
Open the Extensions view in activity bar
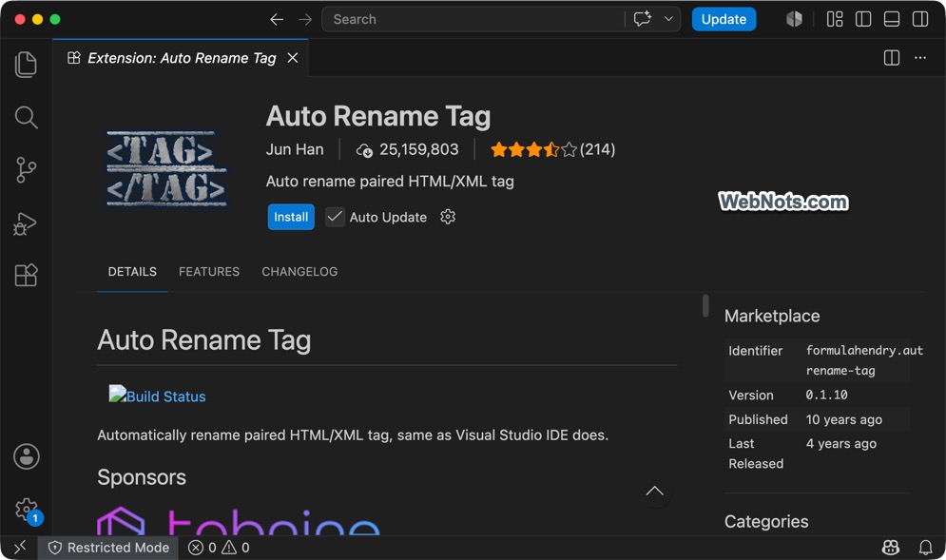[x=26, y=275]
